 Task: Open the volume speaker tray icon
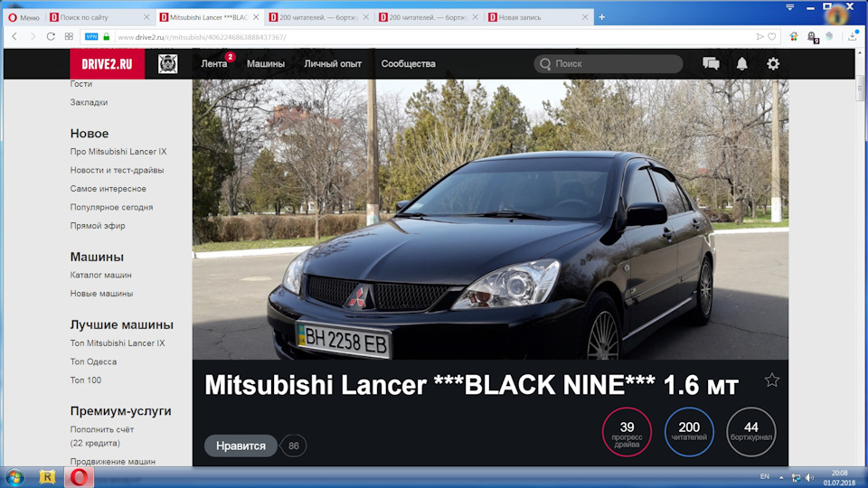point(809,477)
